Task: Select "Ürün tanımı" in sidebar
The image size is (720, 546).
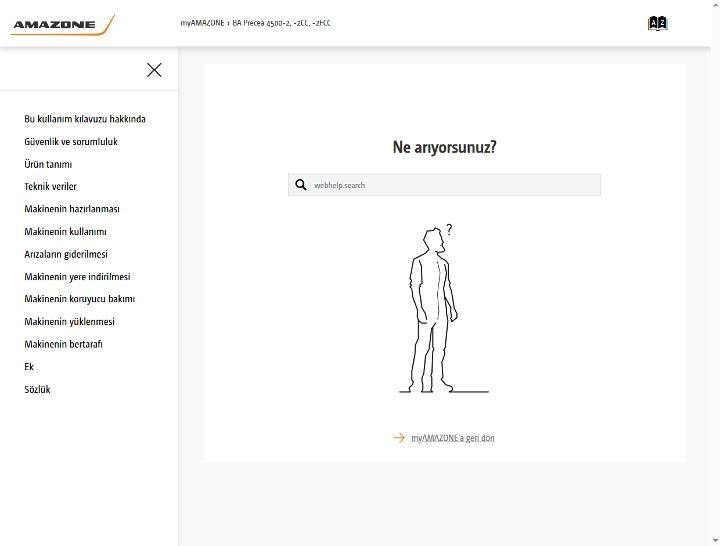Action: (x=48, y=164)
